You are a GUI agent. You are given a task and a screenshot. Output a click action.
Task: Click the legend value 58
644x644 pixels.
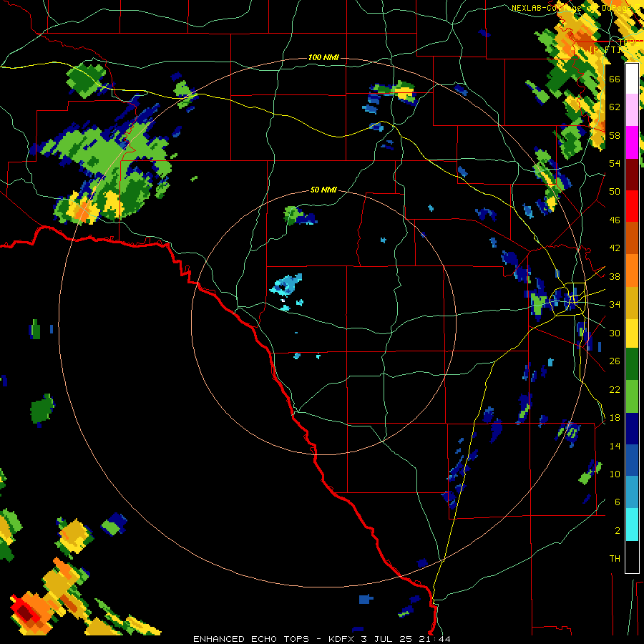tap(615, 135)
